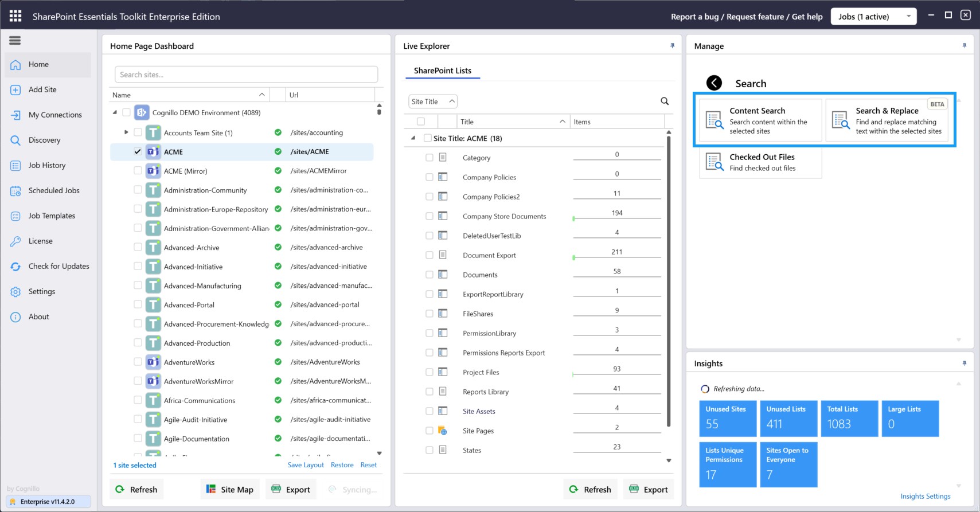
Task: Click the Settings gear icon
Action: tap(15, 292)
